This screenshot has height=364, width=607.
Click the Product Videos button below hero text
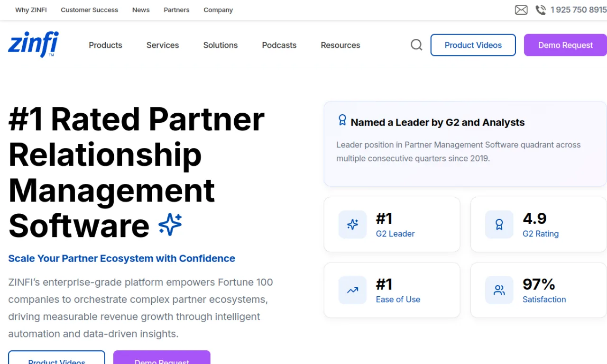tap(56, 357)
